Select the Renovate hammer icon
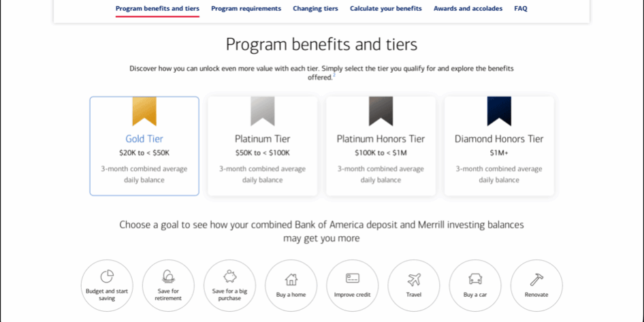The height and width of the screenshot is (322, 644). 536,279
